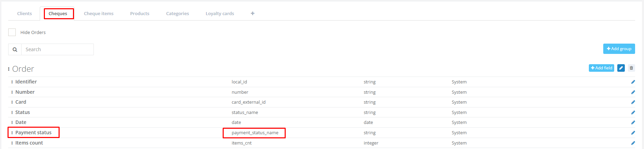Click drag handle next to Status row
This screenshot has width=644, height=149.
[12, 113]
